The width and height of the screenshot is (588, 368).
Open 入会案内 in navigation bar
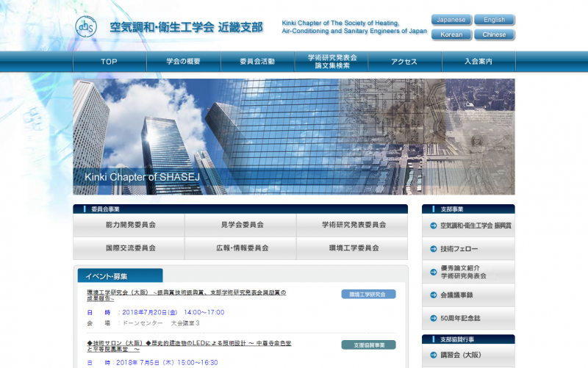(x=478, y=62)
